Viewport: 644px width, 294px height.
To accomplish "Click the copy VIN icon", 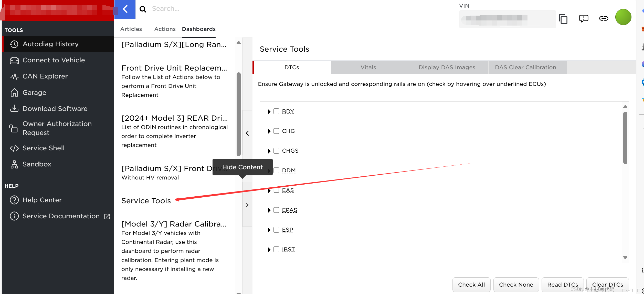I will point(563,19).
